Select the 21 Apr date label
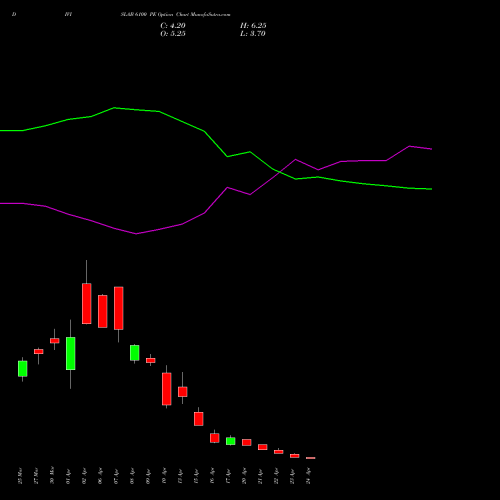 pos(260,476)
